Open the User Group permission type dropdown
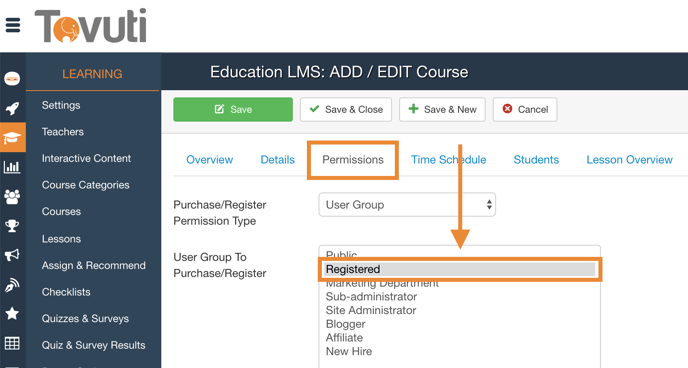 (407, 205)
